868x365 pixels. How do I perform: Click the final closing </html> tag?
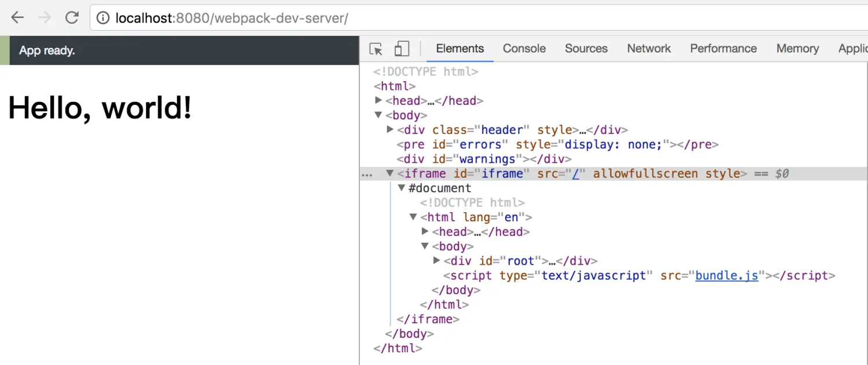(x=398, y=348)
